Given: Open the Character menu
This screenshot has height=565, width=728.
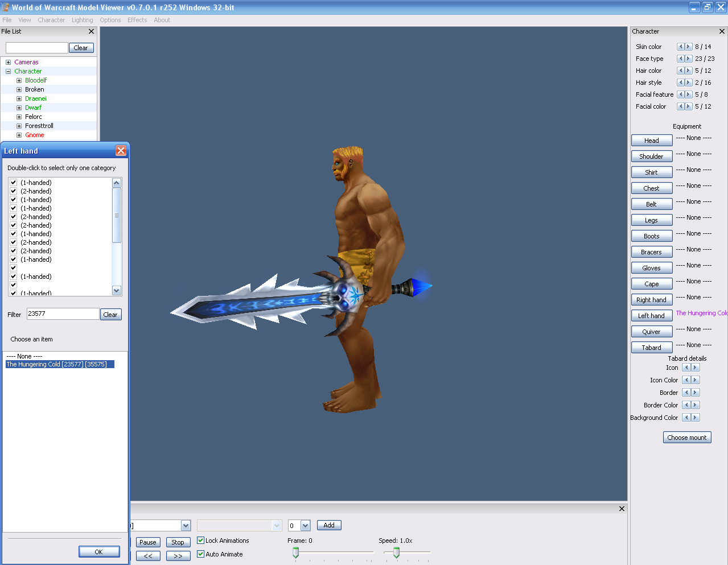Looking at the screenshot, I should [51, 20].
